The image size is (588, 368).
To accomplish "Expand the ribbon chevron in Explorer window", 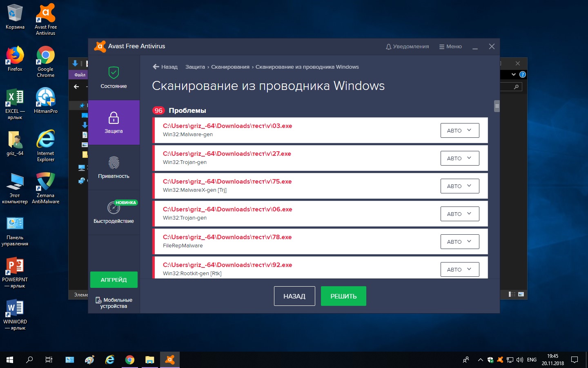I will pos(514,74).
